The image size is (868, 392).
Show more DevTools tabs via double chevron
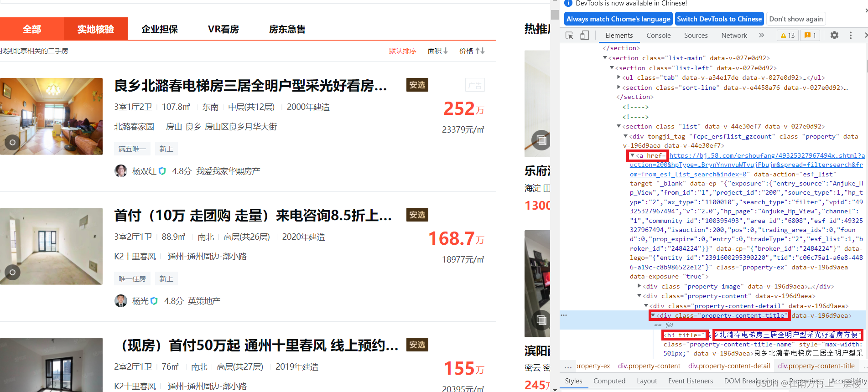761,35
